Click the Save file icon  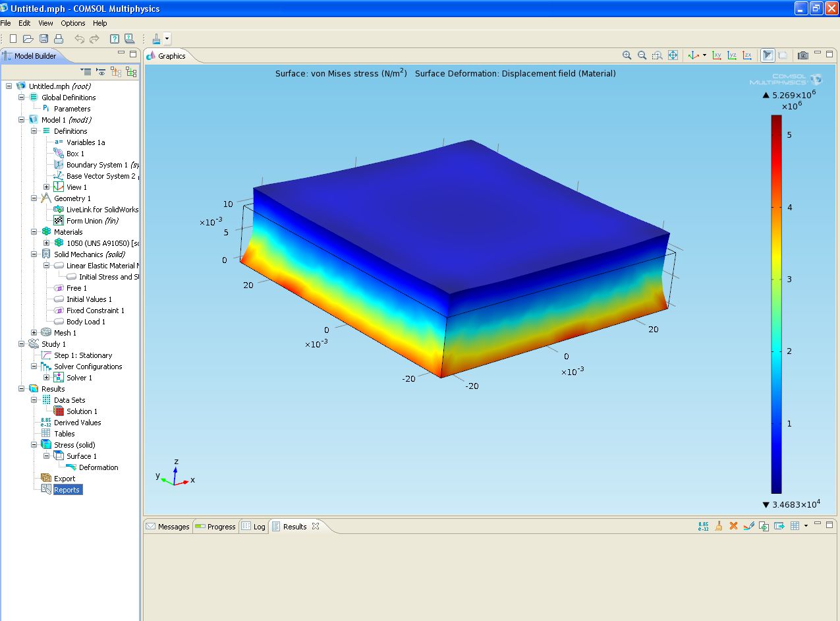43,39
